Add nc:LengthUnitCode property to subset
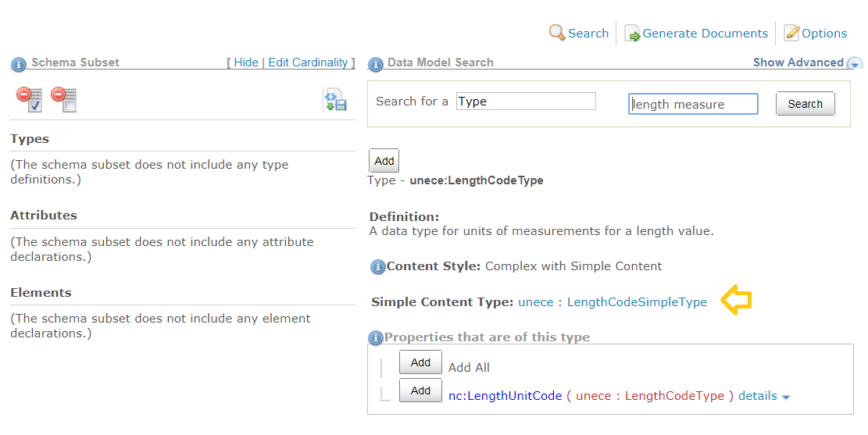 (x=420, y=390)
